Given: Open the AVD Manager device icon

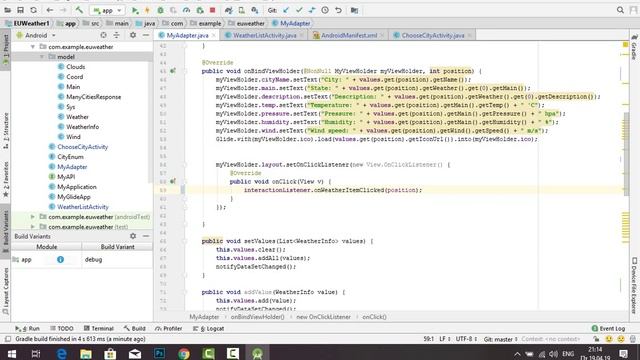Looking at the screenshot, I should coord(242,10).
